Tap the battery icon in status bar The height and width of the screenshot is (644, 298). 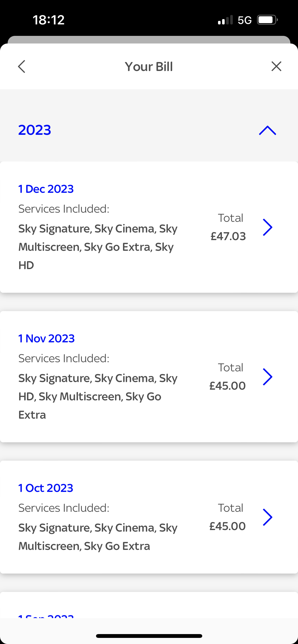[267, 20]
